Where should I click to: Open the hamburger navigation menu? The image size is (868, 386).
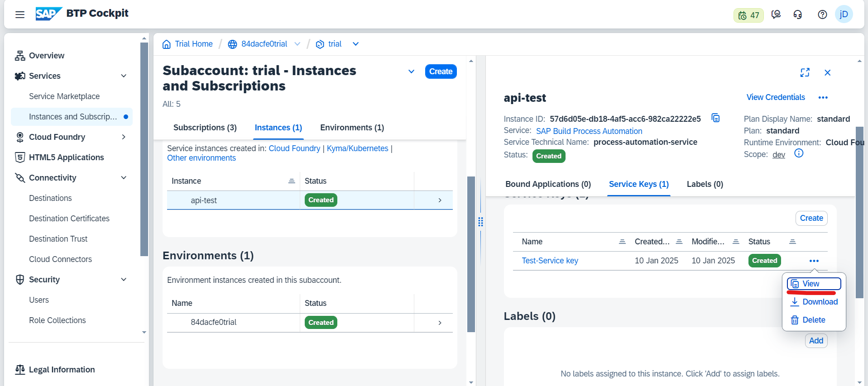[20, 14]
